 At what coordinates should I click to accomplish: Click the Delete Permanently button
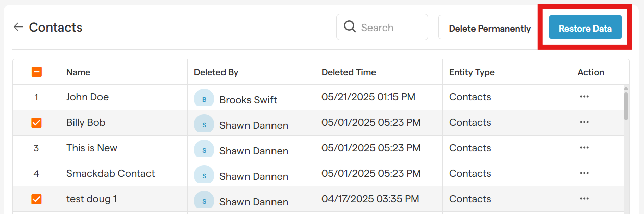pyautogui.click(x=489, y=28)
